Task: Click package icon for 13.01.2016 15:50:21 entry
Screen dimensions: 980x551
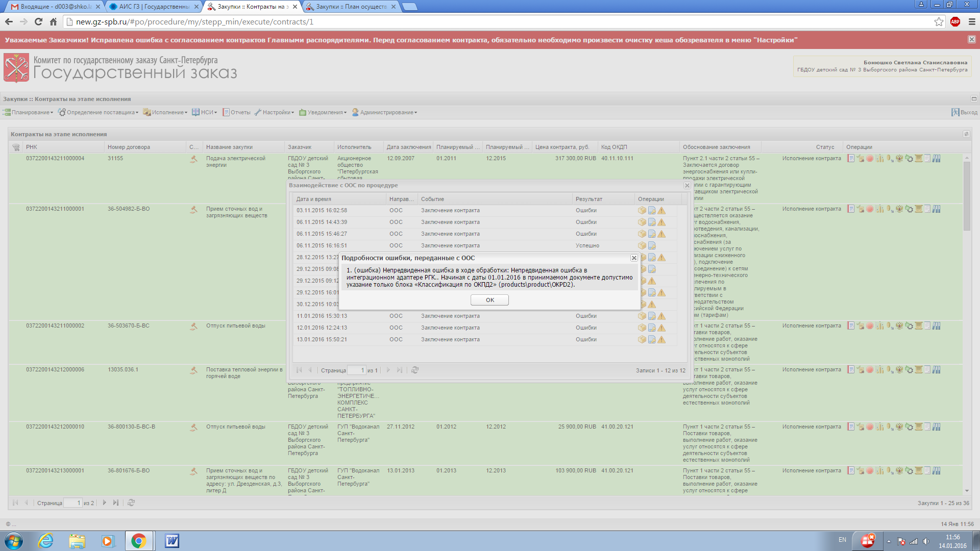Action: (642, 340)
